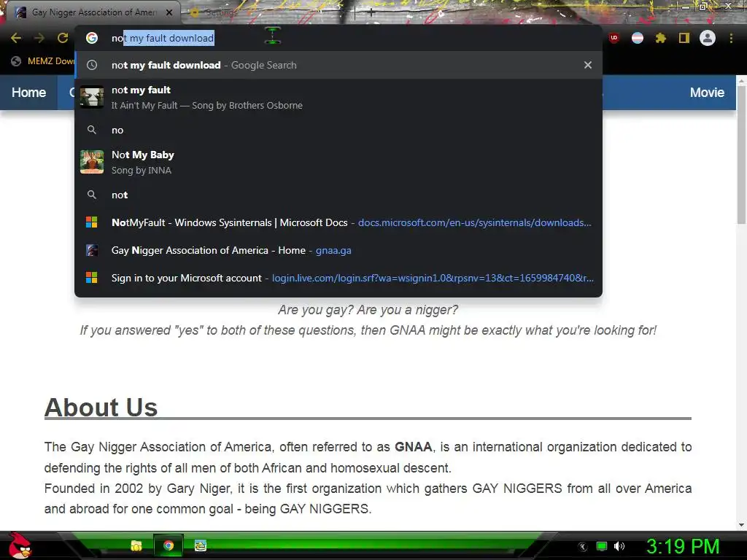
Task: Open the uBlock Origin extension icon
Action: (x=614, y=38)
